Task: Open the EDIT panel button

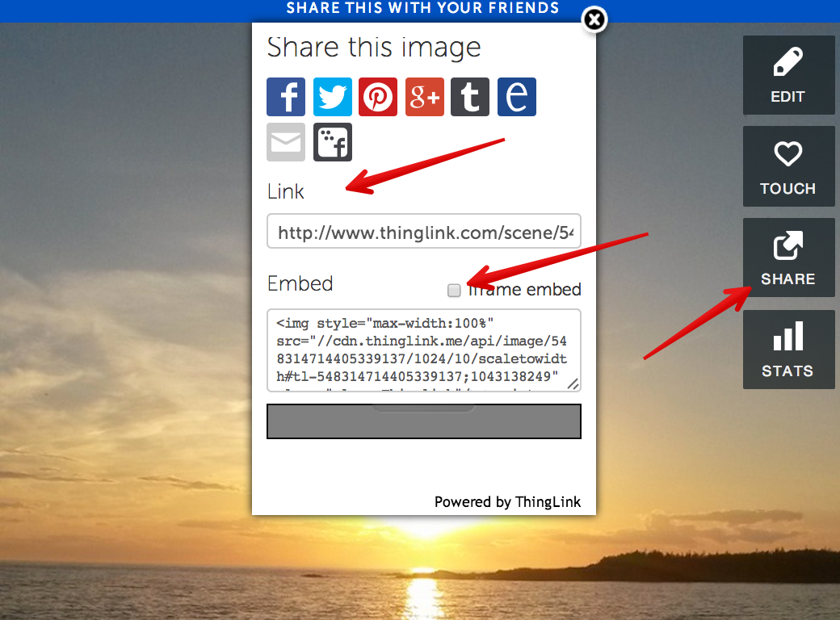Action: pyautogui.click(x=788, y=75)
